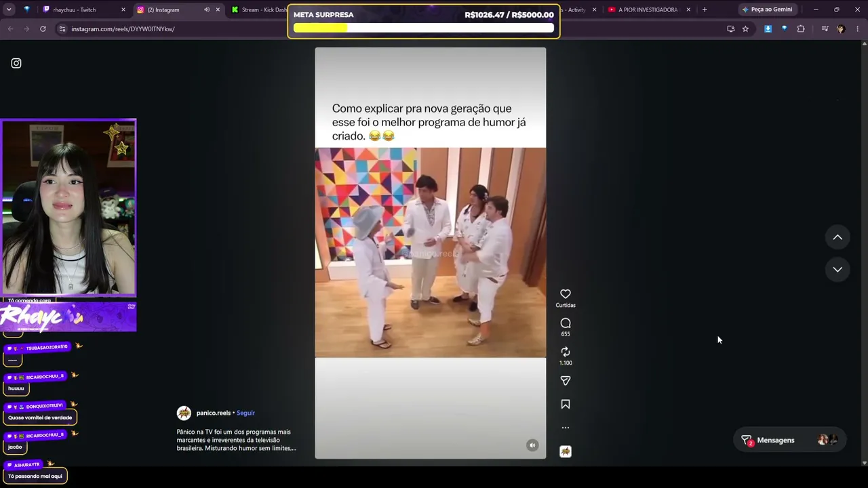Follow panico.reels with Seguir
Viewport: 868px width, 488px height.
click(x=245, y=413)
